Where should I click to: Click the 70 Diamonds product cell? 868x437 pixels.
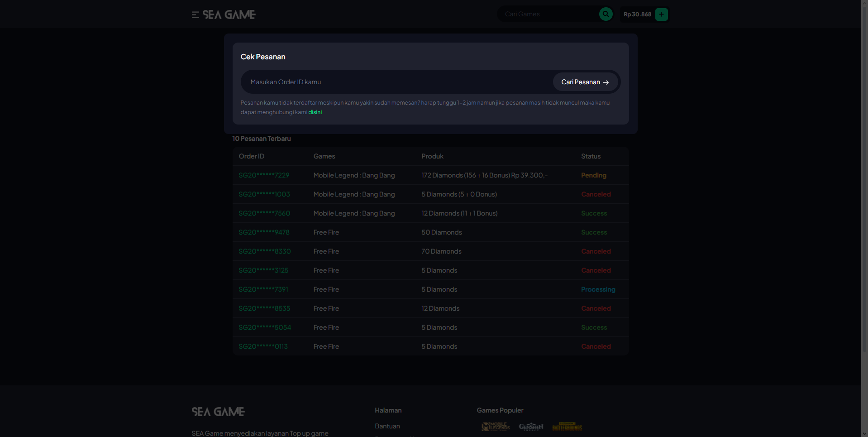pyautogui.click(x=441, y=251)
